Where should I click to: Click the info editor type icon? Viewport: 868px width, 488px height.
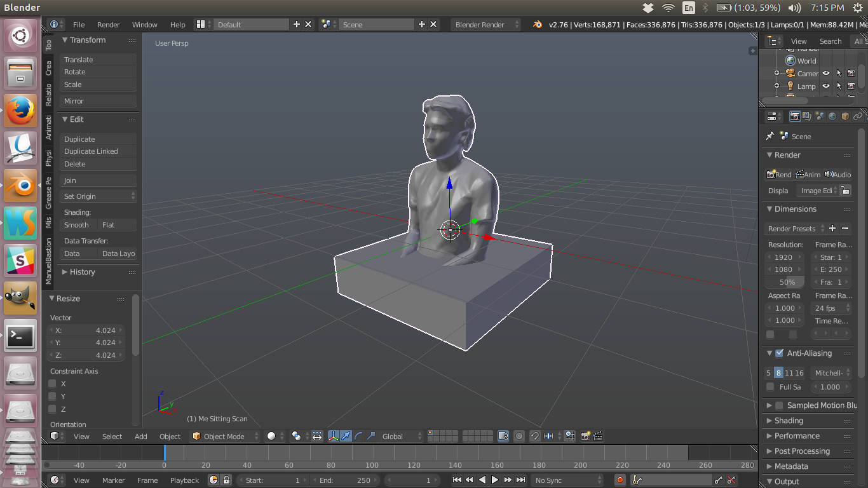point(57,24)
